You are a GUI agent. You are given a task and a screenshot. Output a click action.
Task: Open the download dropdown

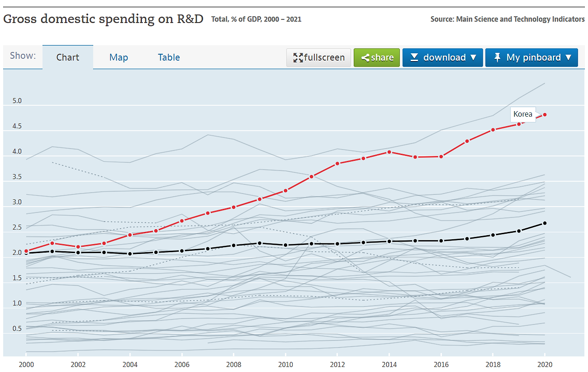coord(442,57)
